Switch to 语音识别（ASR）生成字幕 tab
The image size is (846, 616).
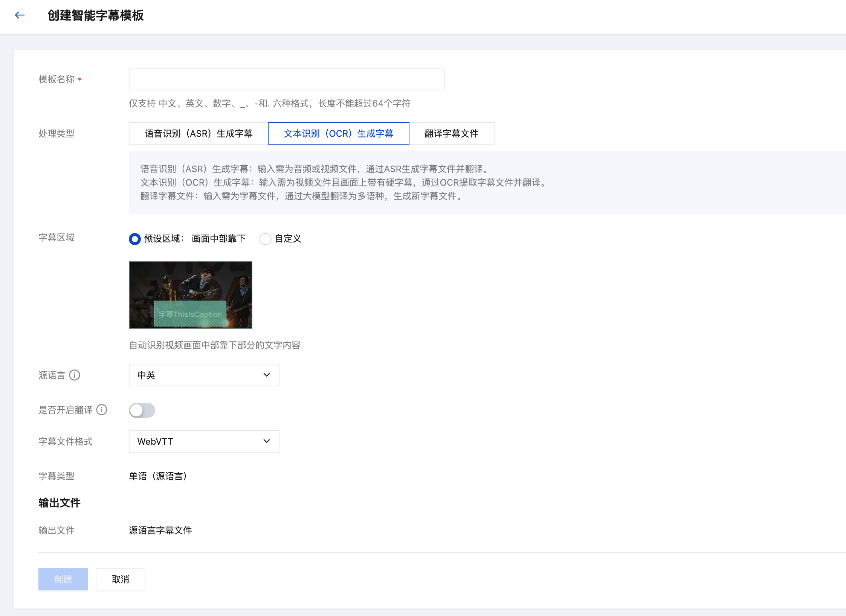[199, 133]
